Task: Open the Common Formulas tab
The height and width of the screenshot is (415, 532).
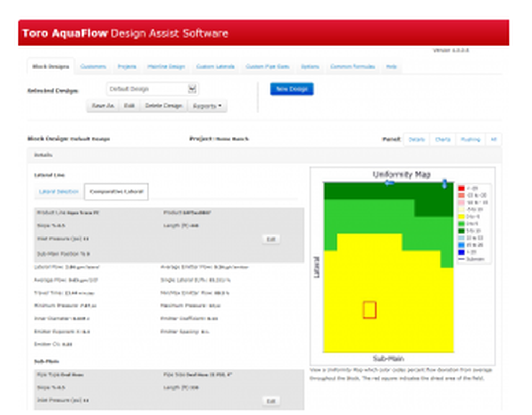Action: [x=353, y=67]
